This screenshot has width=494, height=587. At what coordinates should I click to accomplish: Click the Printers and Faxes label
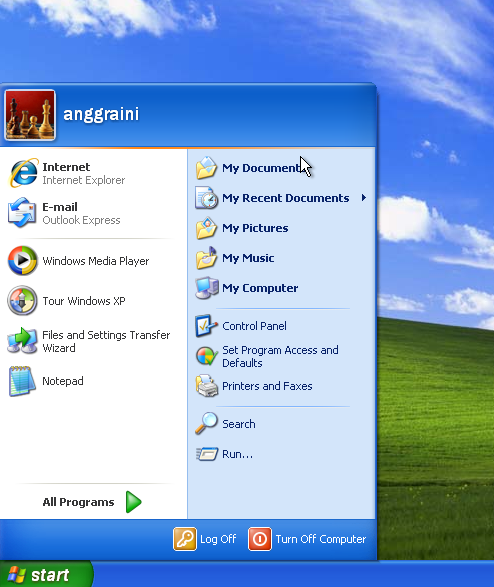pyautogui.click(x=267, y=386)
